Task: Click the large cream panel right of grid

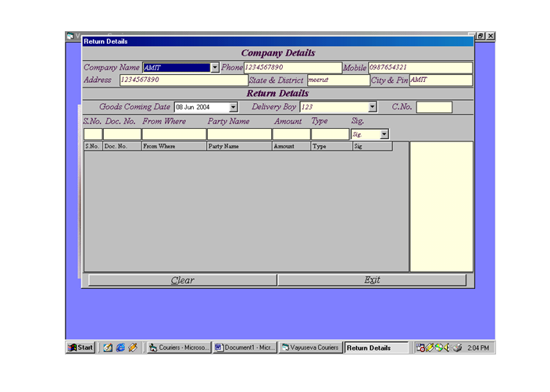Action: [x=441, y=206]
